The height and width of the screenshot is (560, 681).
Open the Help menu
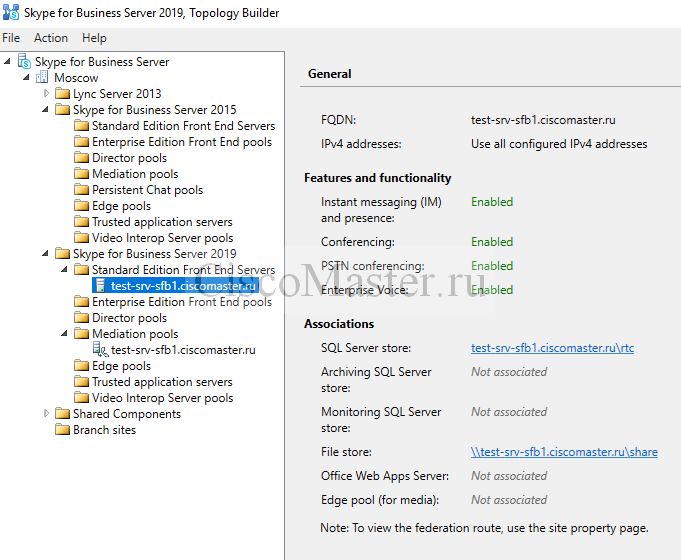pyautogui.click(x=94, y=38)
